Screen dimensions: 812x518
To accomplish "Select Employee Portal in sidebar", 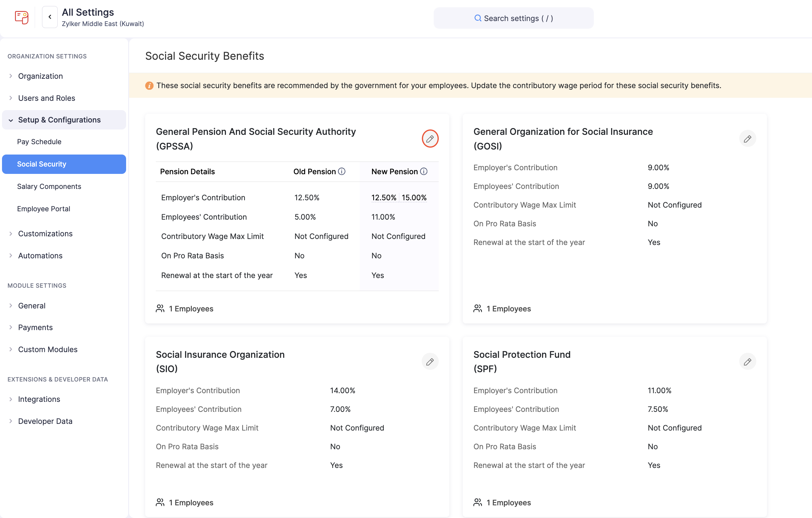I will coord(43,209).
